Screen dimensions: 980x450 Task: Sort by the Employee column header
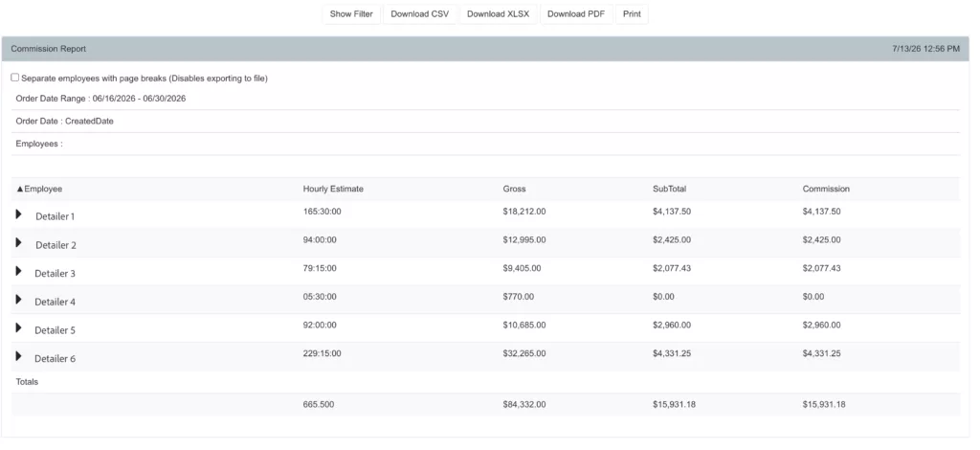click(x=39, y=189)
